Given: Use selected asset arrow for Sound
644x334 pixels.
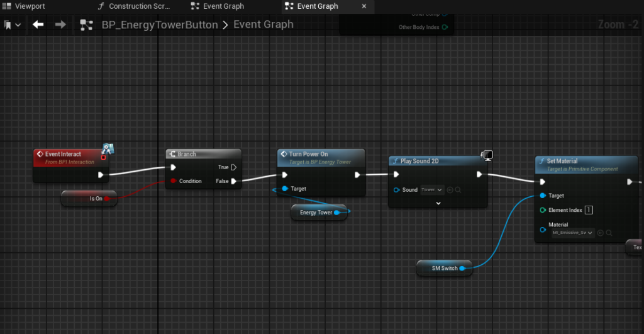Looking at the screenshot, I should [x=450, y=190].
